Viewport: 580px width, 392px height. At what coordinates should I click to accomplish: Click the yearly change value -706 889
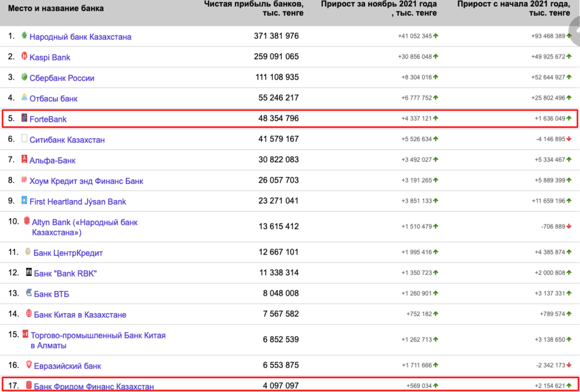553,226
